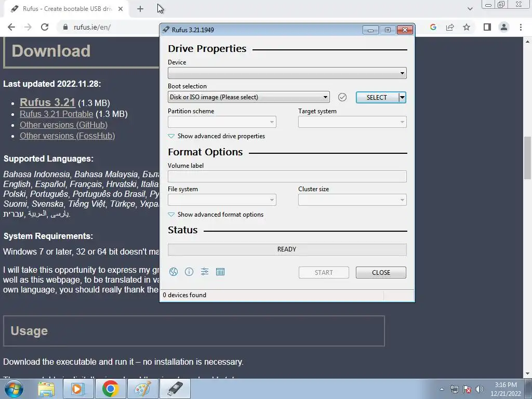Screen dimensions: 532x399
Task: Click the READY status progress bar
Action: [x=287, y=249]
